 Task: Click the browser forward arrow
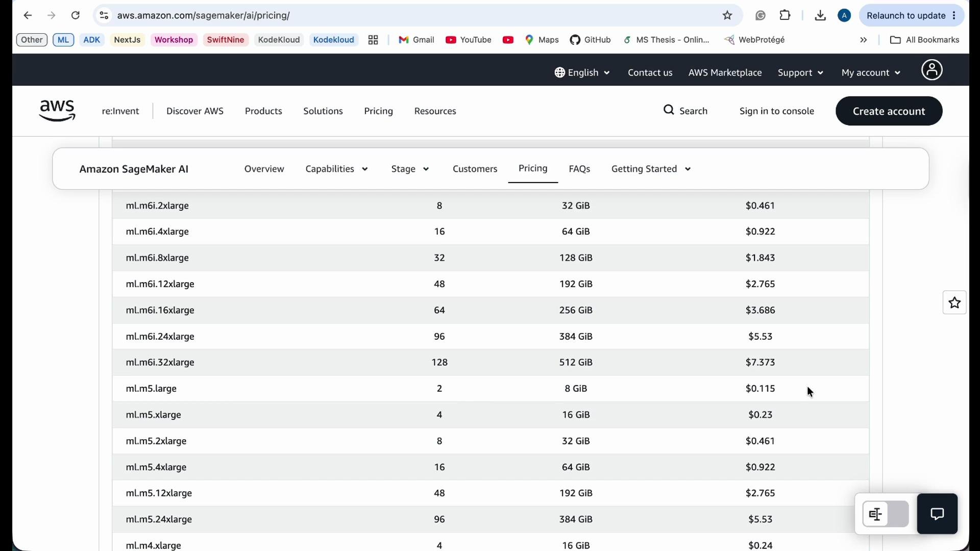click(52, 16)
